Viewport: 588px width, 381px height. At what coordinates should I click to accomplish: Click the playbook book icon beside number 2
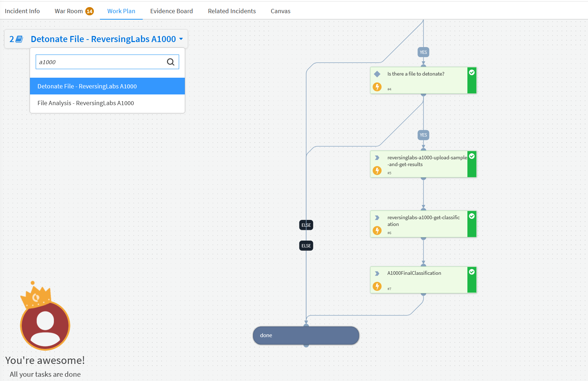click(x=20, y=39)
